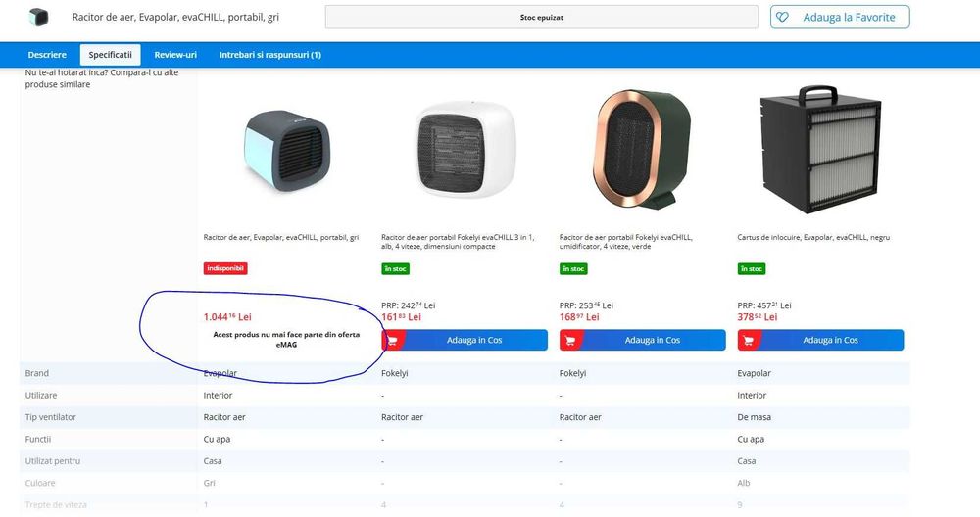The width and height of the screenshot is (980, 517).
Task: Click the in stoc badge under white Fokelyi
Action: click(395, 269)
